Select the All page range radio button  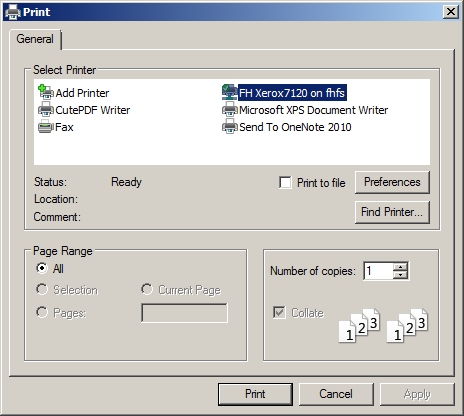point(42,268)
